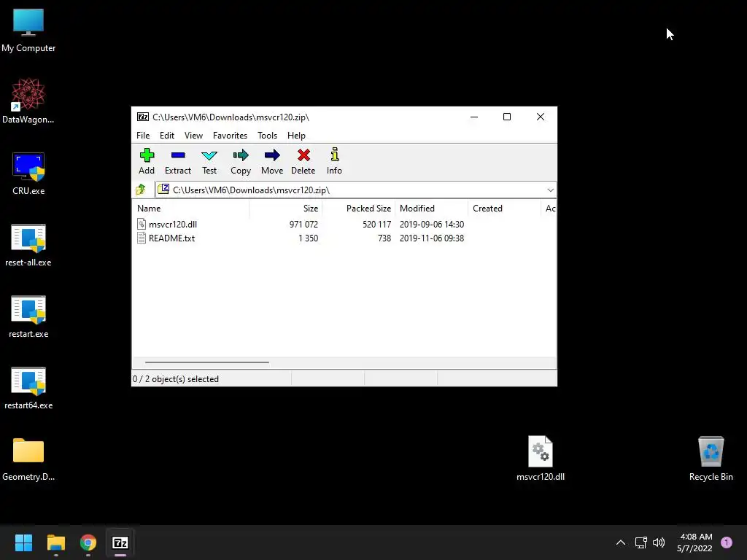Open File Explorer from taskbar
Viewport: 747px width, 560px height.
55,542
